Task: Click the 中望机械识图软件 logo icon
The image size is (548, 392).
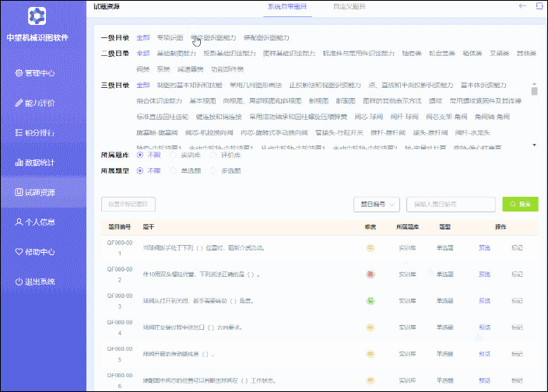Action: tap(37, 16)
